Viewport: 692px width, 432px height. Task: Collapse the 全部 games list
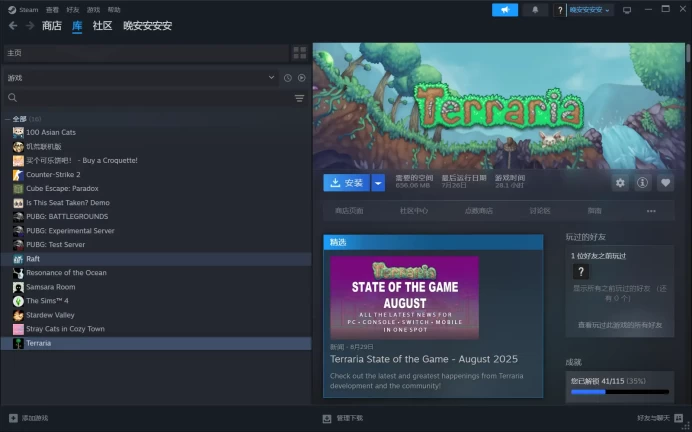tap(8, 119)
